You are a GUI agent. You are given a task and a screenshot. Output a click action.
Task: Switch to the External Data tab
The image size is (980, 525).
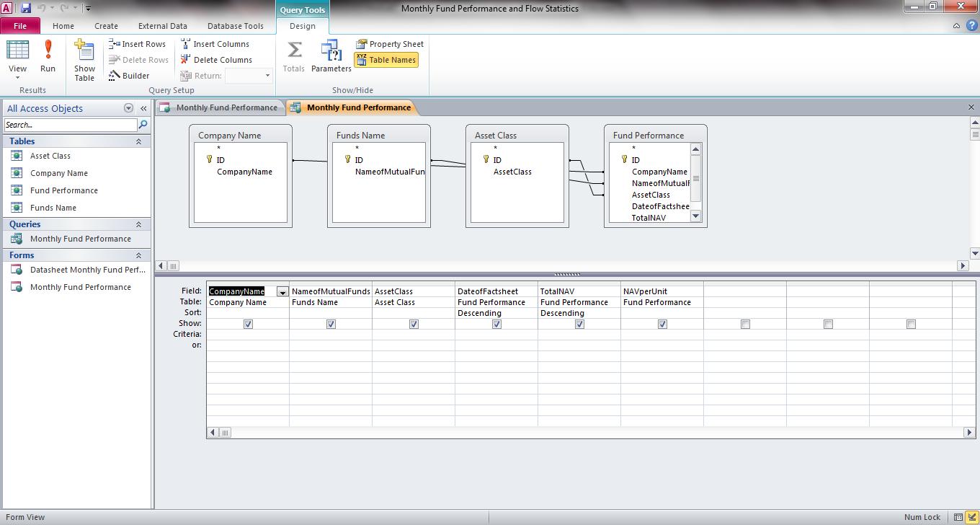(162, 26)
